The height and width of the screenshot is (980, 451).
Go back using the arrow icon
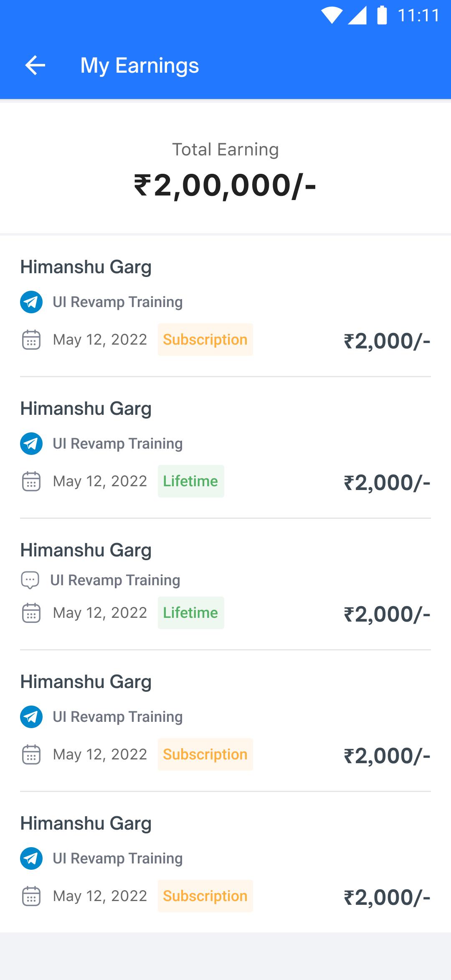(35, 66)
